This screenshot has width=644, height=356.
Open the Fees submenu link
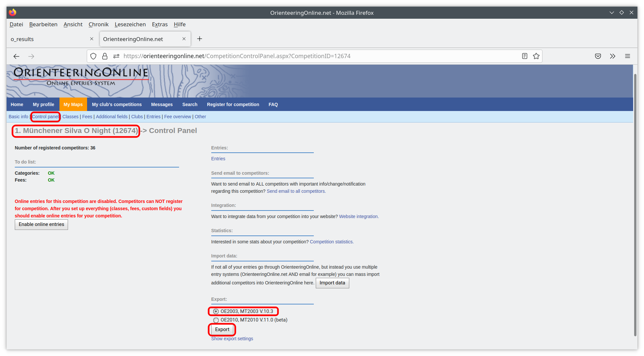pos(87,117)
